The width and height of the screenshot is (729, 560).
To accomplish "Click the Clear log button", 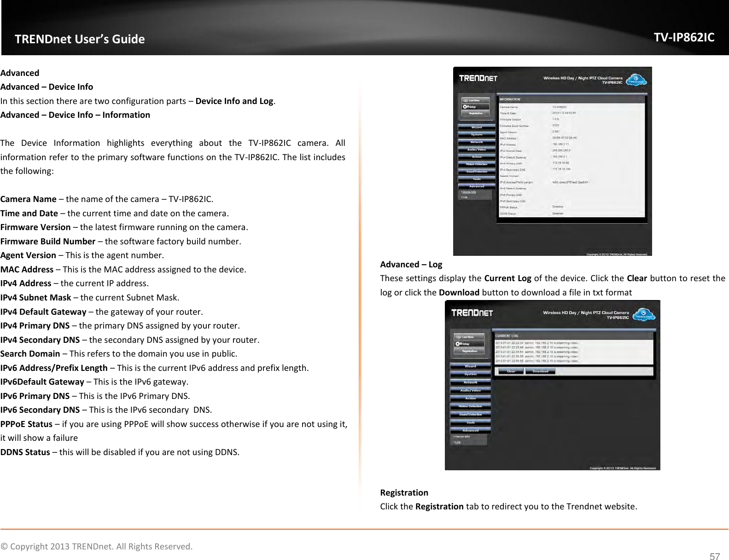I will 511,371.
